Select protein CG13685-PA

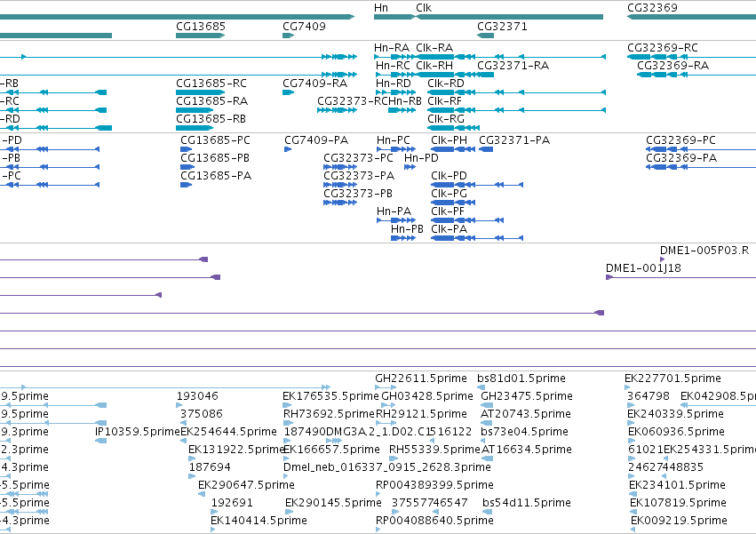pos(216,176)
